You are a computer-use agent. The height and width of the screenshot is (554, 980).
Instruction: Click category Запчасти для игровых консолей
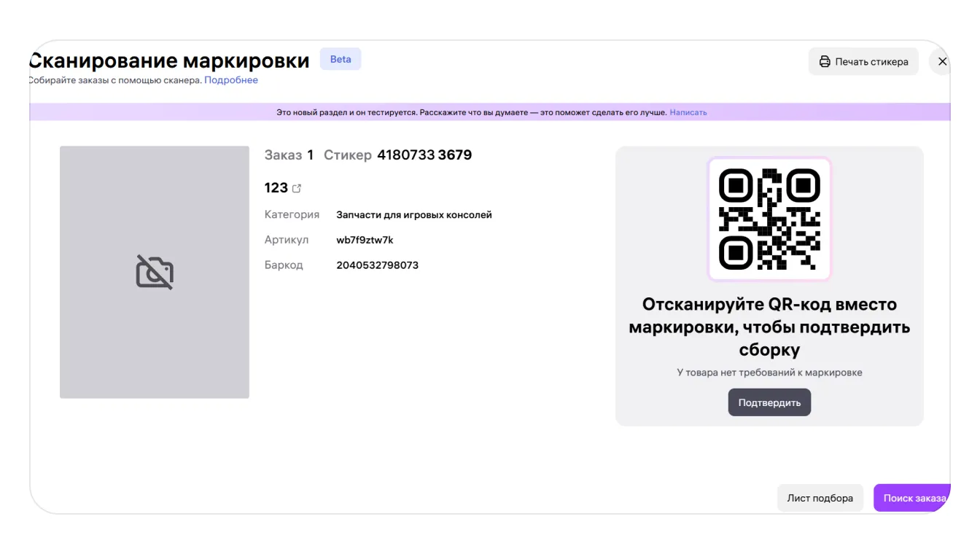[x=413, y=215]
